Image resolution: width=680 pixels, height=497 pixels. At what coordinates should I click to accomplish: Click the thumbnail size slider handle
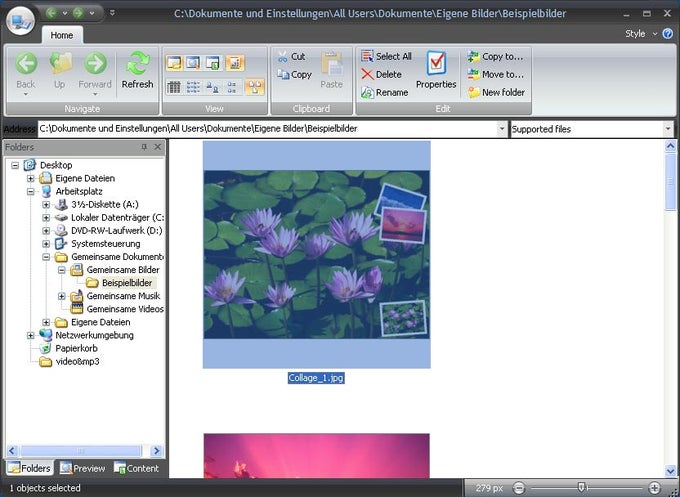click(x=582, y=487)
